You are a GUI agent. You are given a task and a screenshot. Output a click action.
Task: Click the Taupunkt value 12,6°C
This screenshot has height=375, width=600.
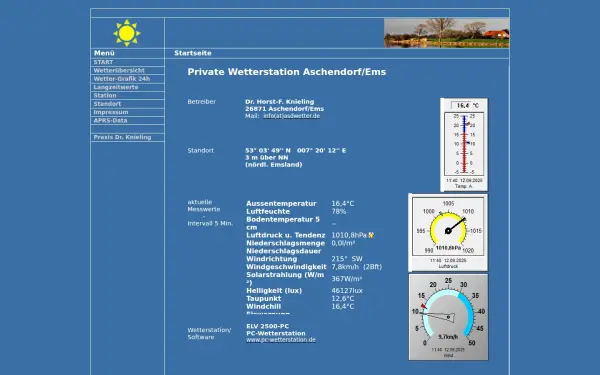343,299
